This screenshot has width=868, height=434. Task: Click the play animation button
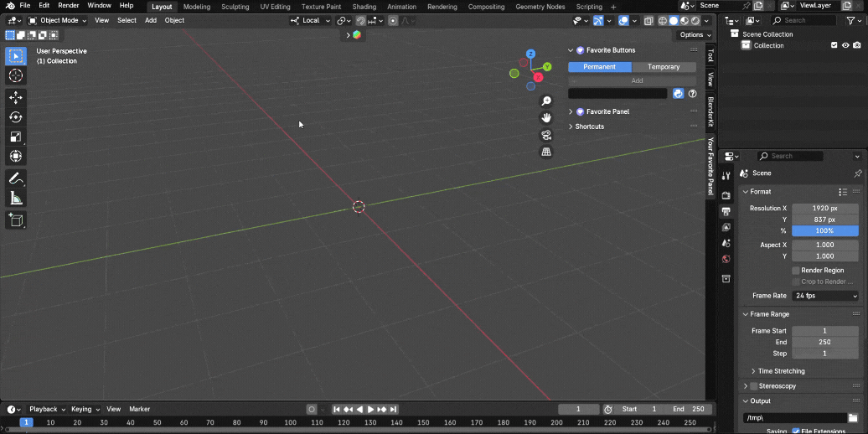pos(371,409)
